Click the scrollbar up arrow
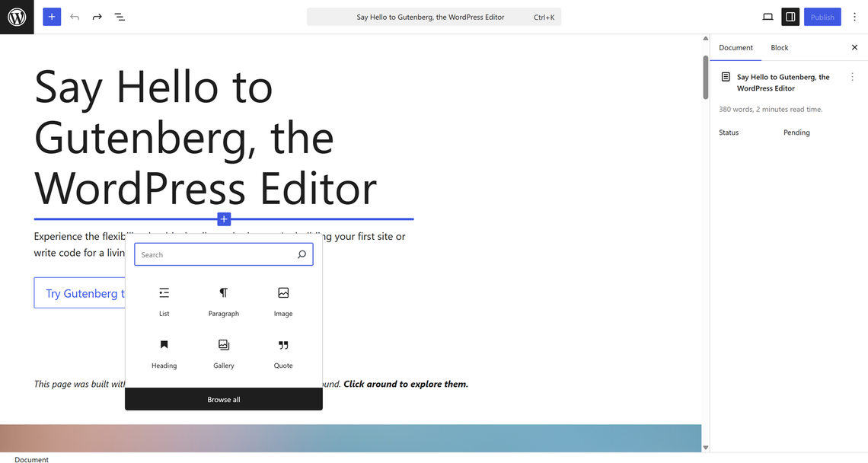 705,38
